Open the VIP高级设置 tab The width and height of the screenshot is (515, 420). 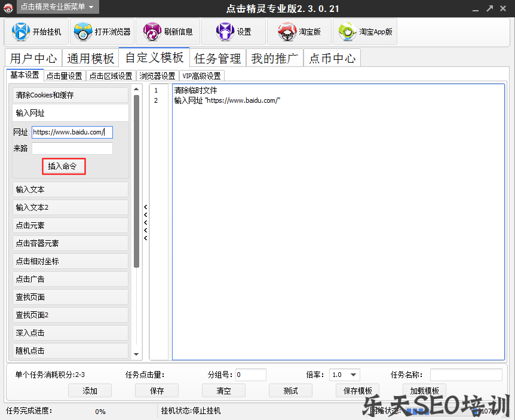[202, 76]
